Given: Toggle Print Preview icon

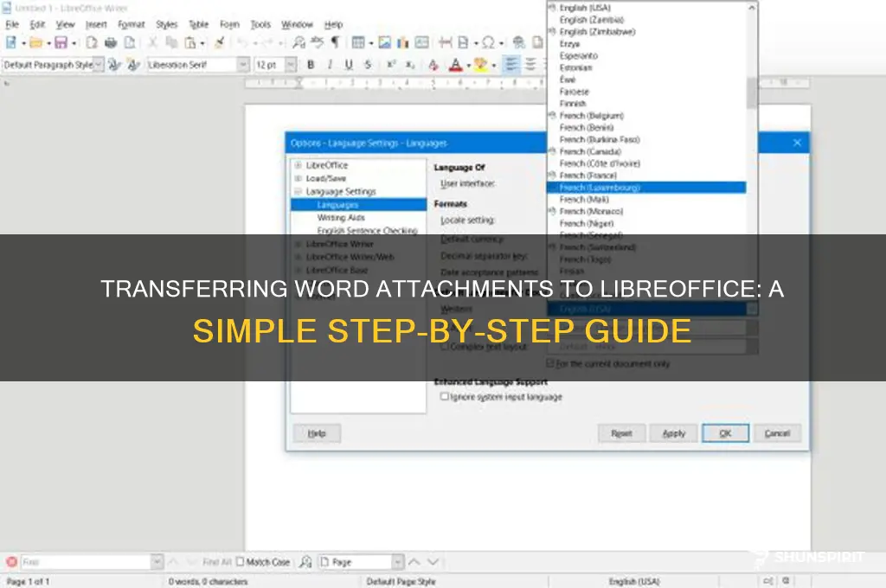Looking at the screenshot, I should click(x=130, y=42).
